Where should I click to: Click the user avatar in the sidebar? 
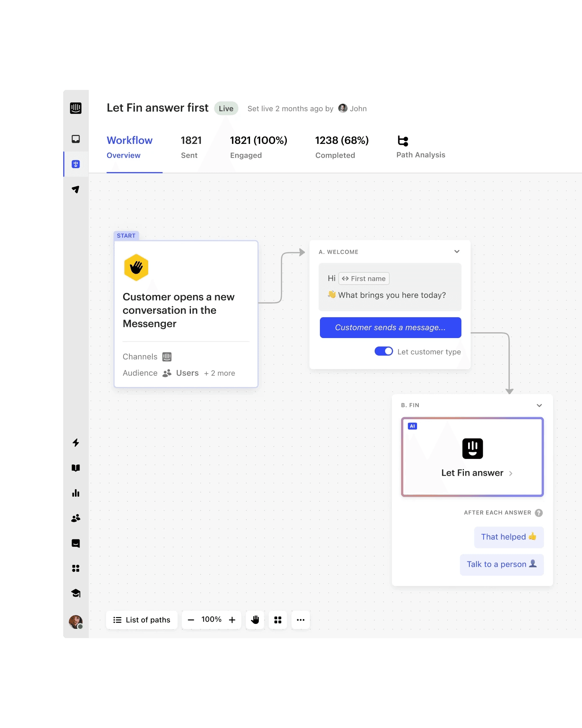76,622
